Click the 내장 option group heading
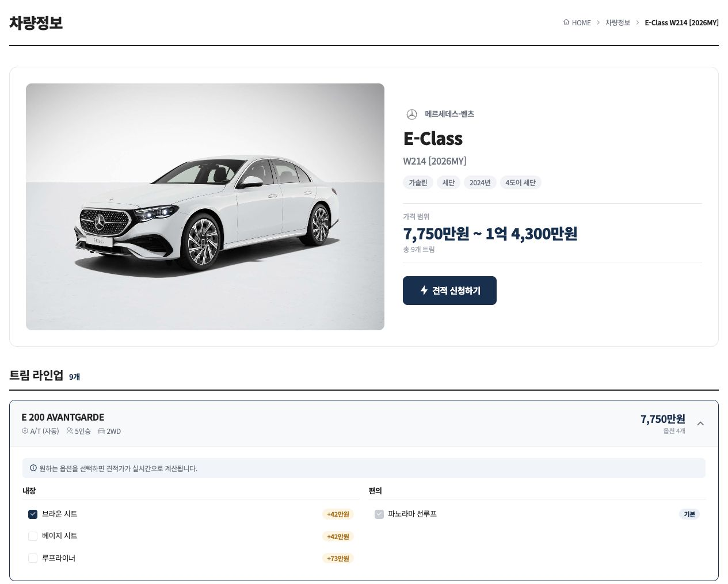Screen dimensions: 728x584 tap(29, 491)
